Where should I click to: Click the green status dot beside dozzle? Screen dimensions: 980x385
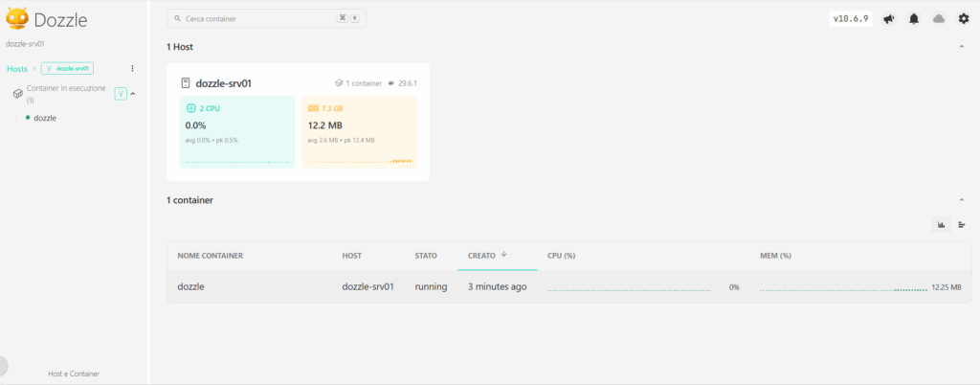28,118
